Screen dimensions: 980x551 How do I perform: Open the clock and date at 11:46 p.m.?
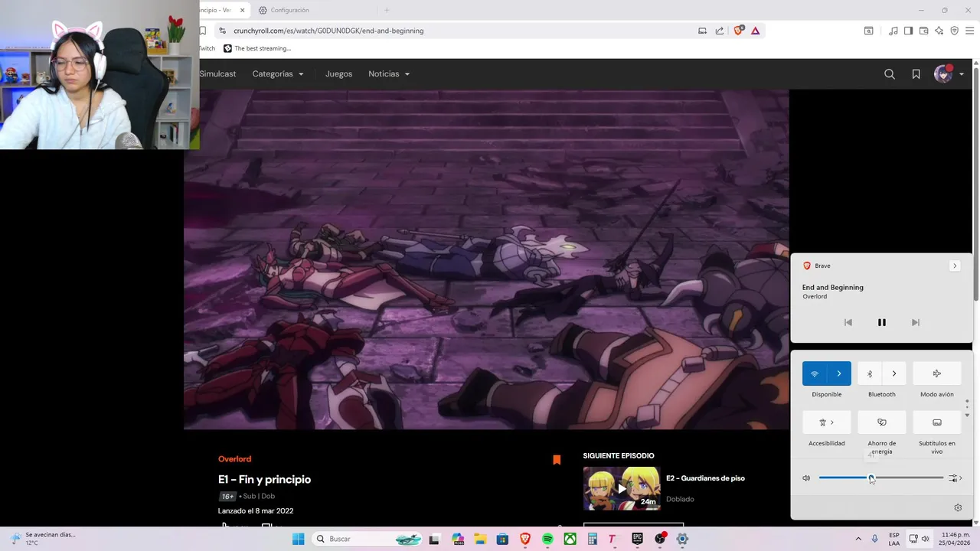point(955,539)
